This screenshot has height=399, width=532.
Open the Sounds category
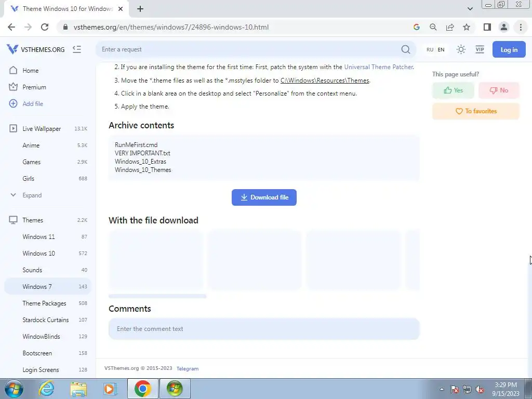coord(48,270)
